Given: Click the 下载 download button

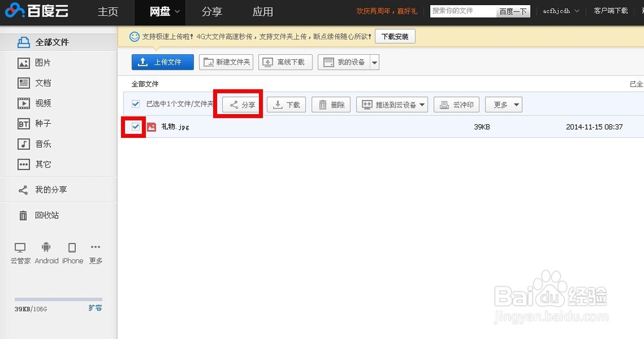Looking at the screenshot, I should coord(287,105).
